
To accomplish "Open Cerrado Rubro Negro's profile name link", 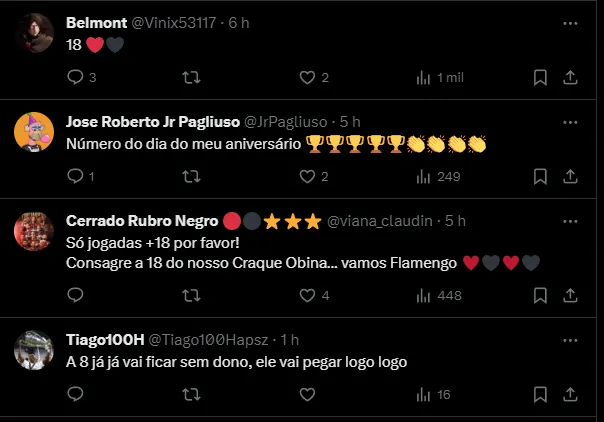I will 136,221.
